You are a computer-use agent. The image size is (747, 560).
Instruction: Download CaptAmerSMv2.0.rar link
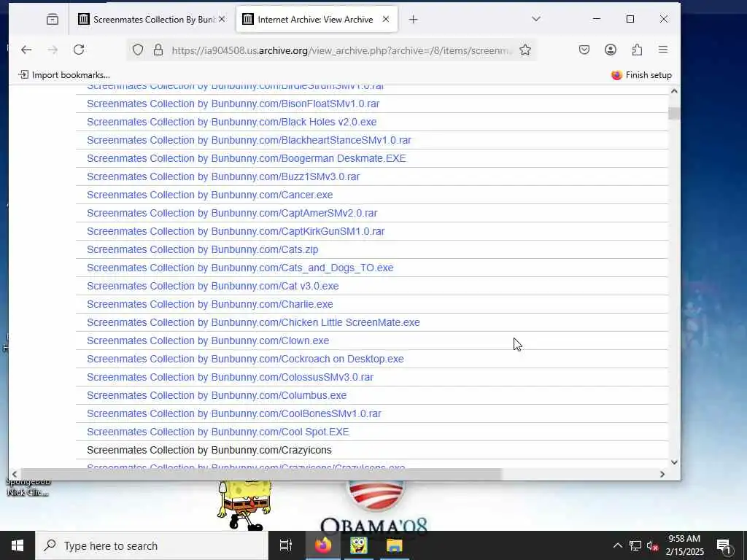point(232,213)
